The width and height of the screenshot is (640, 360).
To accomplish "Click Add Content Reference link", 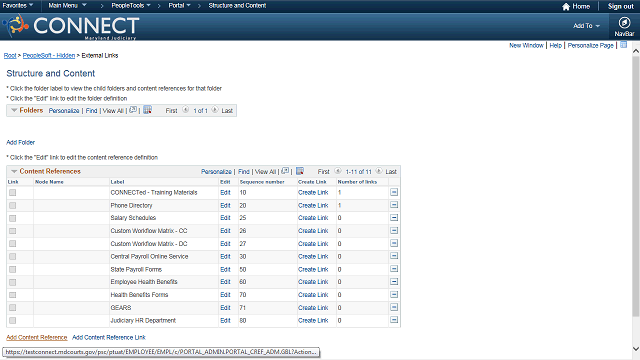I will pos(37,338).
